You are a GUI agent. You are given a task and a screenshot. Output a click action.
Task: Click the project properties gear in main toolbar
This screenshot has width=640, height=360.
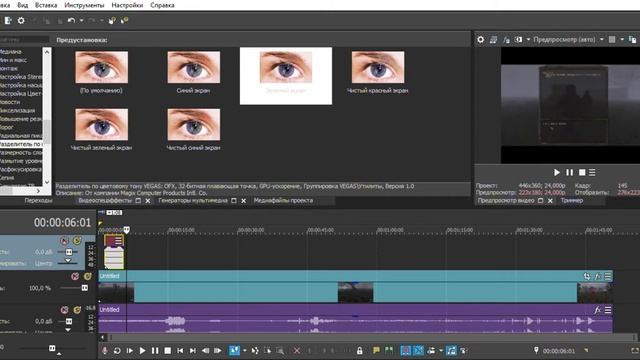click(x=21, y=20)
